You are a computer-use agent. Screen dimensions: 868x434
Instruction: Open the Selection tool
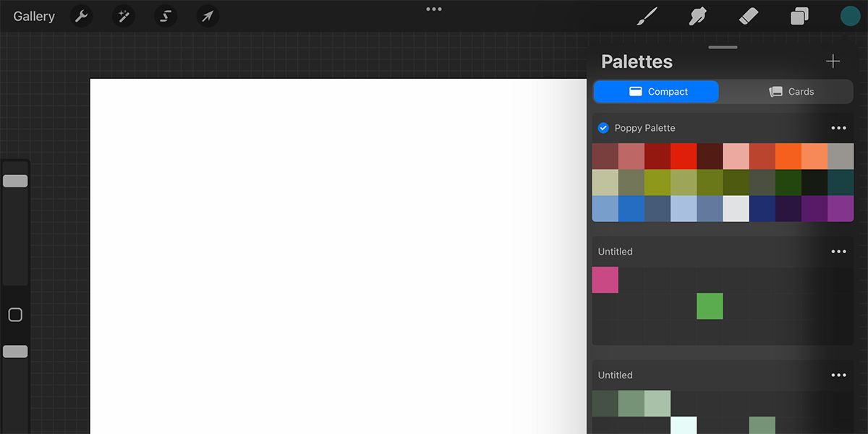point(165,16)
